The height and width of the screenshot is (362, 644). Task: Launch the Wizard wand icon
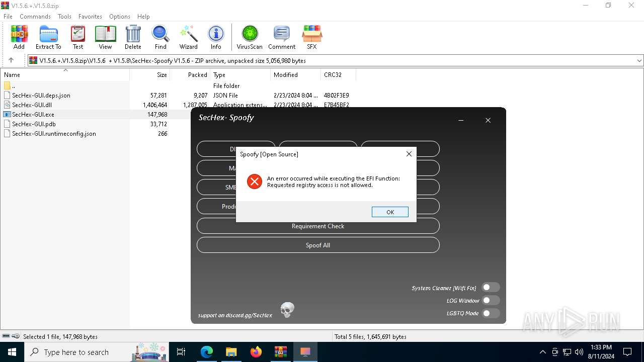point(189,38)
